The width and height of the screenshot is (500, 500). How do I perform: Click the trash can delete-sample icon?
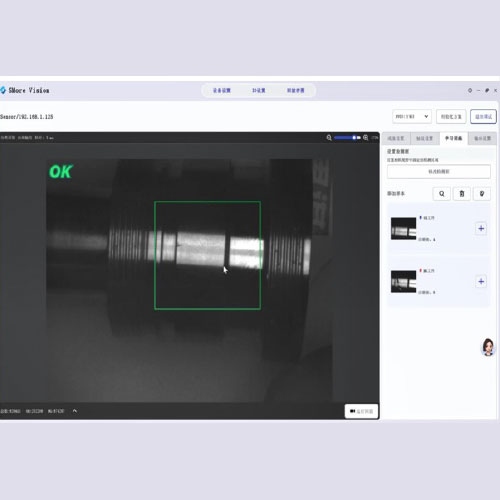pos(462,194)
